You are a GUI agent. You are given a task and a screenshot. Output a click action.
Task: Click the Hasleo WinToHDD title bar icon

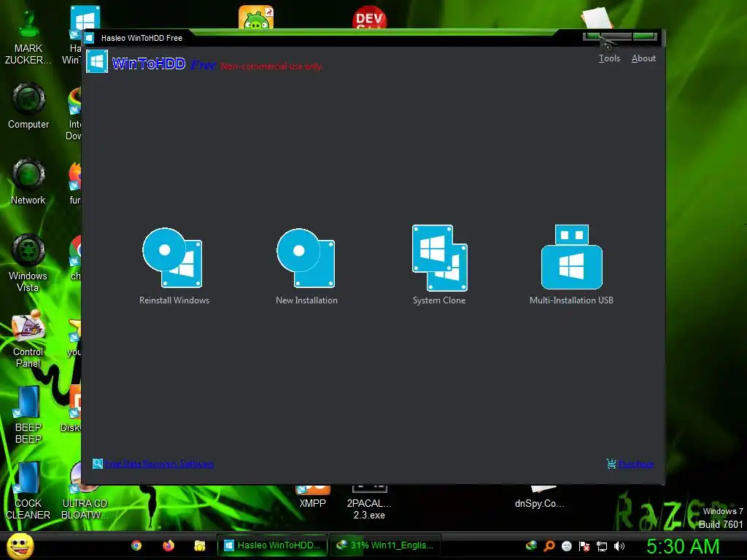pos(89,38)
